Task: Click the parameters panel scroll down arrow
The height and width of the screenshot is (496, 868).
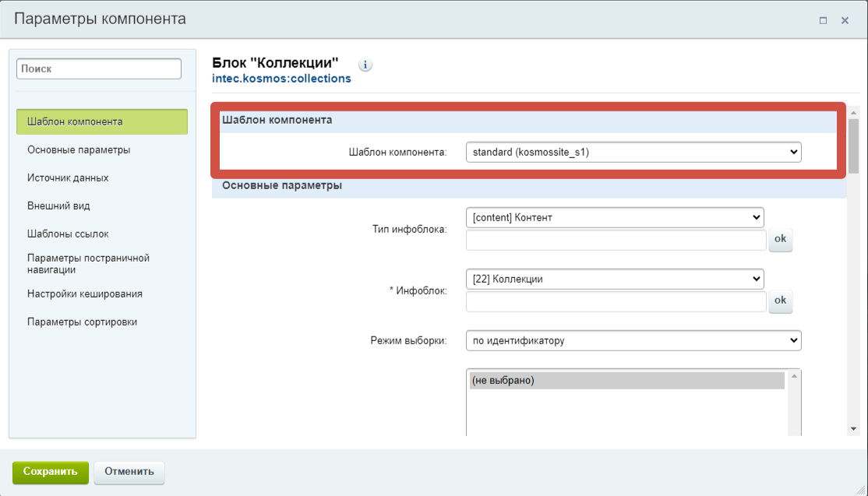Action: click(x=854, y=429)
